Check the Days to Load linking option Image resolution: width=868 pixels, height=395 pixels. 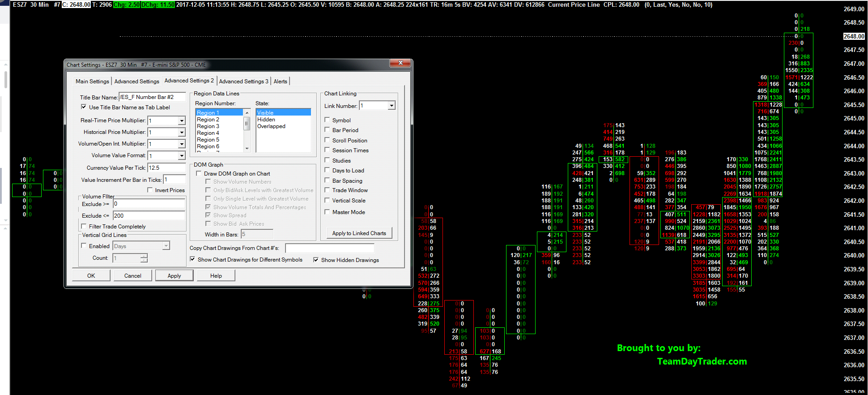(327, 170)
